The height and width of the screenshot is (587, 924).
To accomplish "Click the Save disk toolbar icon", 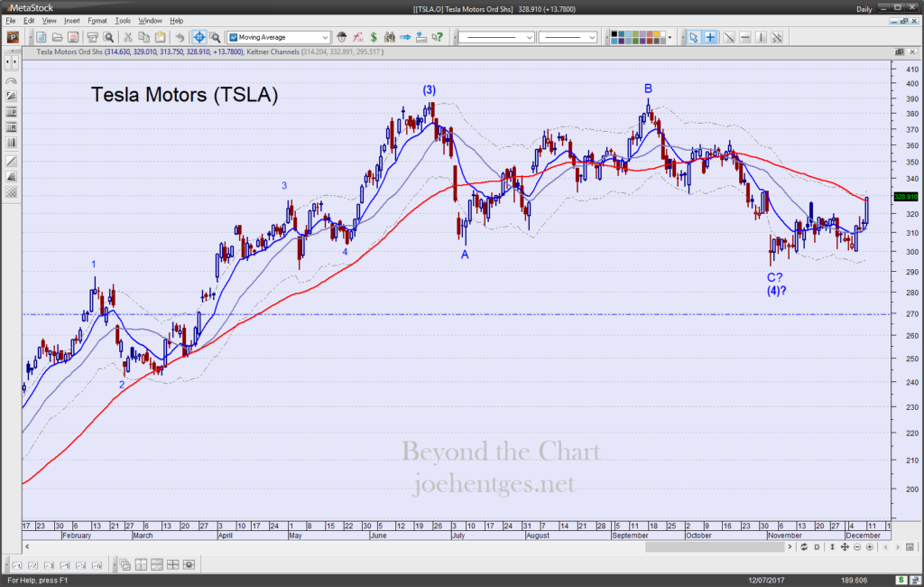I will (x=73, y=37).
